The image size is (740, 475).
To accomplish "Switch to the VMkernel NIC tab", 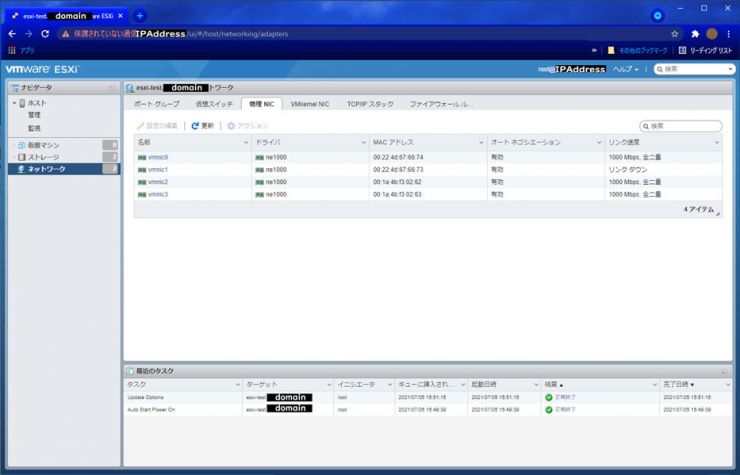I will pyautogui.click(x=310, y=104).
